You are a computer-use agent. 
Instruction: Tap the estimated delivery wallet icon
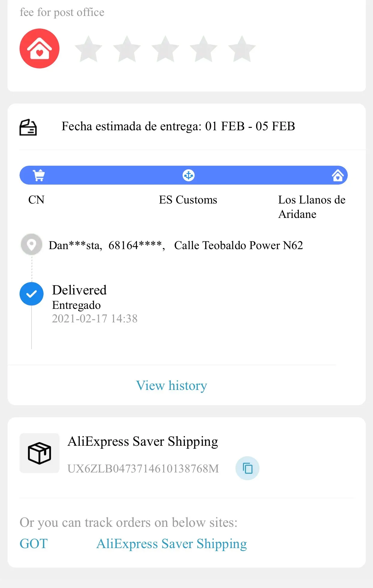coord(28,127)
